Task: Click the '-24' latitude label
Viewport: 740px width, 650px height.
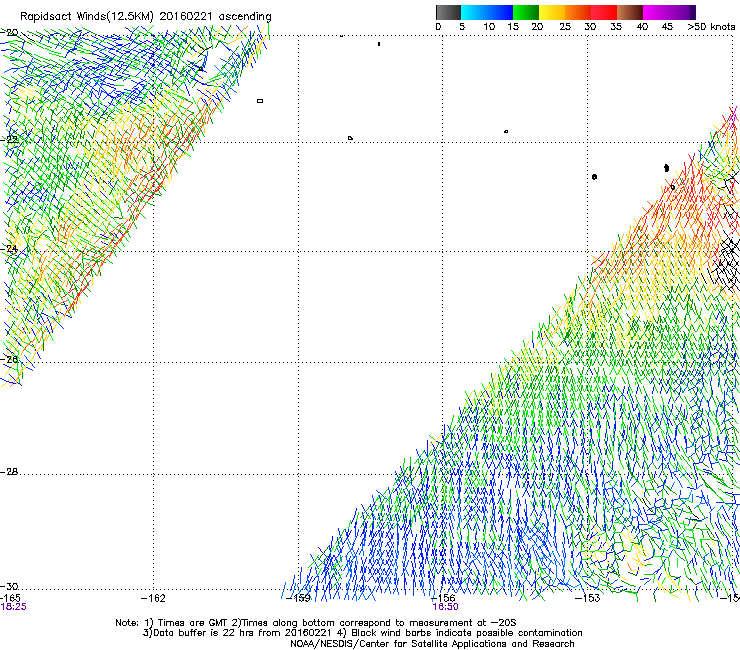Action: click(x=10, y=248)
